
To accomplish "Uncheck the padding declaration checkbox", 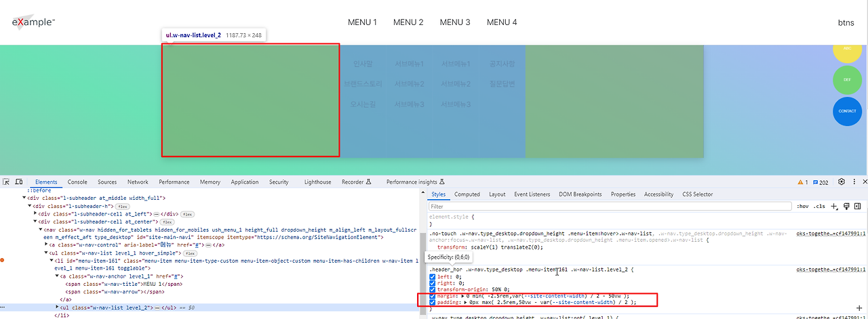I will (x=433, y=303).
